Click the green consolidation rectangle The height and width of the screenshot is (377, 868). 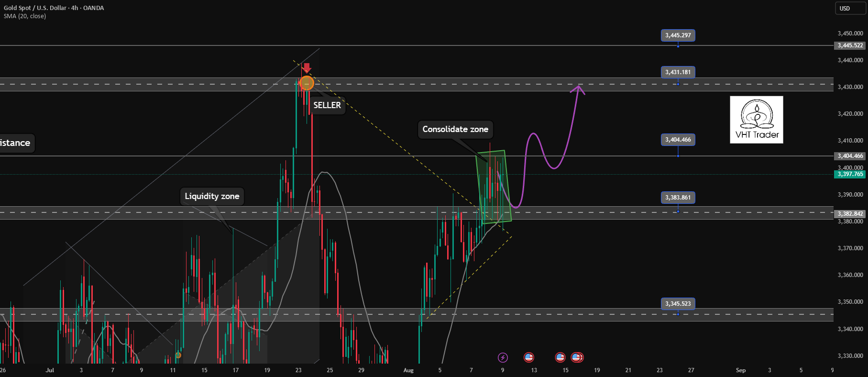coord(494,187)
